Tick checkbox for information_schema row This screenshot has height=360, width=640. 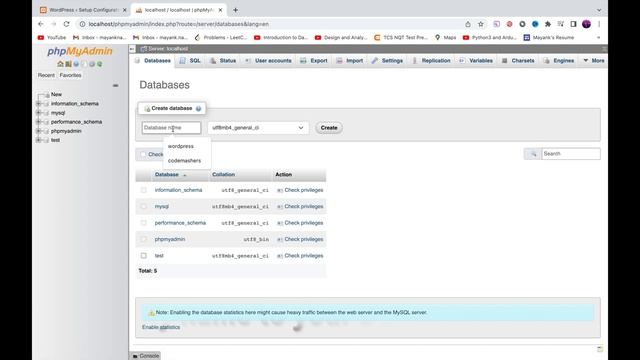(144, 190)
